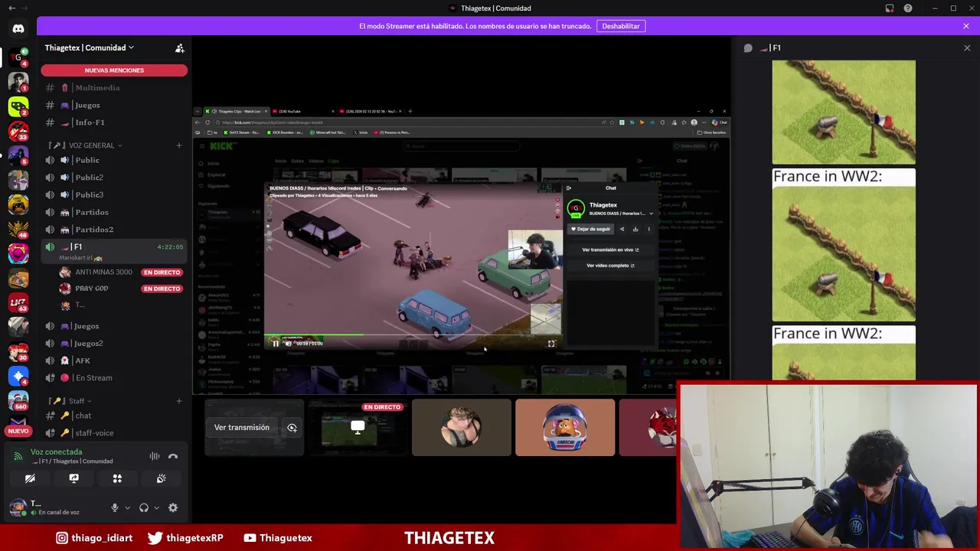Image resolution: width=980 pixels, height=551 pixels.
Task: Open the activities launcher icon
Action: pos(117,478)
